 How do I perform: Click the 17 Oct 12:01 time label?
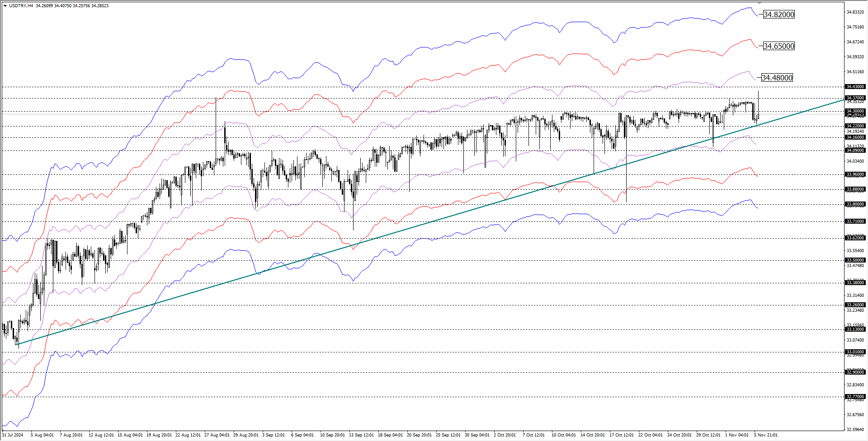click(622, 435)
